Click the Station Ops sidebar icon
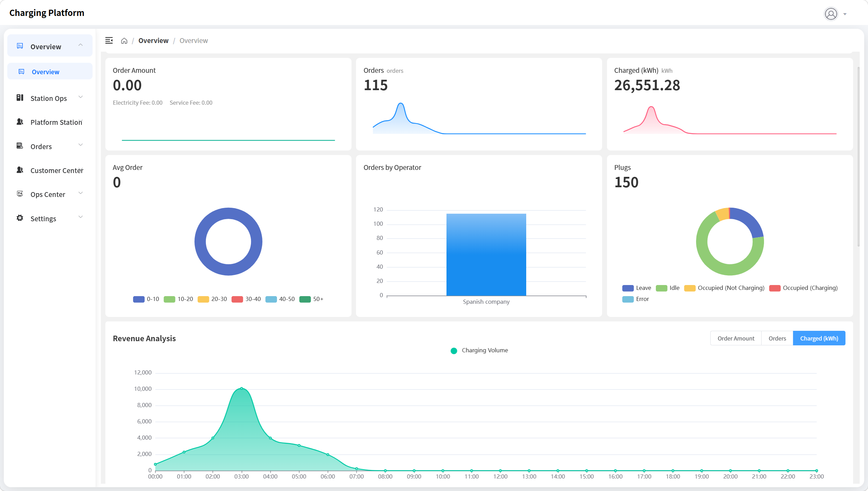The image size is (868, 491). pos(20,98)
